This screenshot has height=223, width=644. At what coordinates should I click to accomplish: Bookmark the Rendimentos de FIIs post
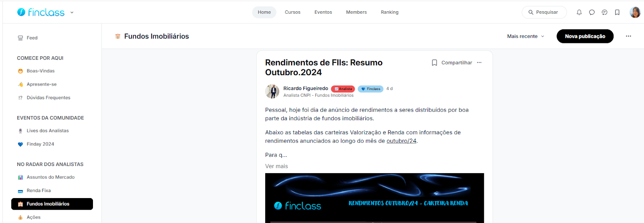pos(434,63)
